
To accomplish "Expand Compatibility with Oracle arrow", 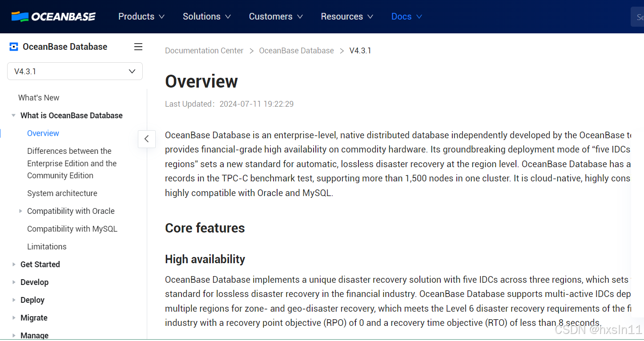I will pos(20,211).
